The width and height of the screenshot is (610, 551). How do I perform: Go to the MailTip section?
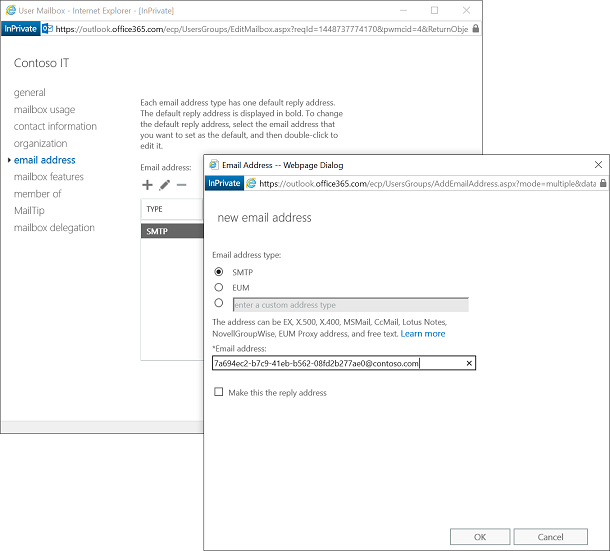coord(30,211)
